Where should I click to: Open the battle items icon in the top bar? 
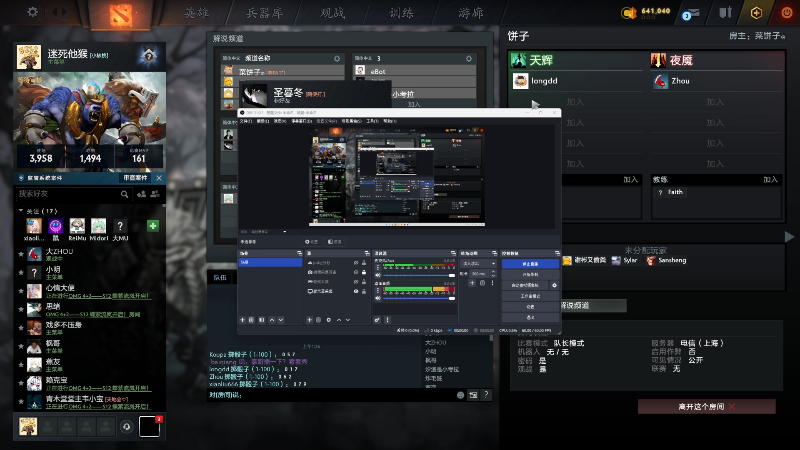725,12
